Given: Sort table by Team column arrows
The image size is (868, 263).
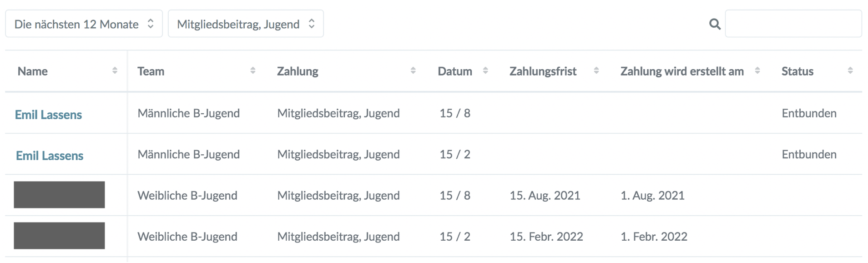Looking at the screenshot, I should click(x=253, y=71).
